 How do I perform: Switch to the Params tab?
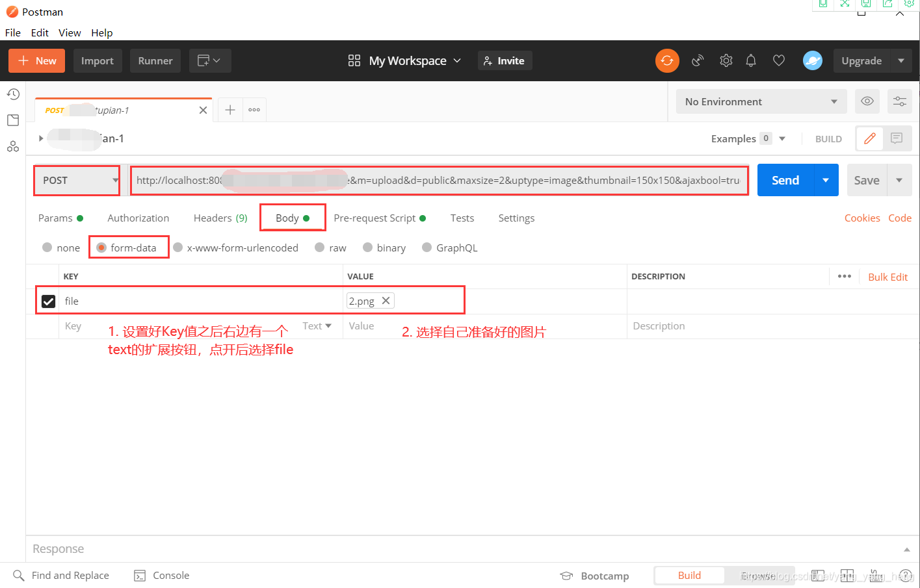60,218
